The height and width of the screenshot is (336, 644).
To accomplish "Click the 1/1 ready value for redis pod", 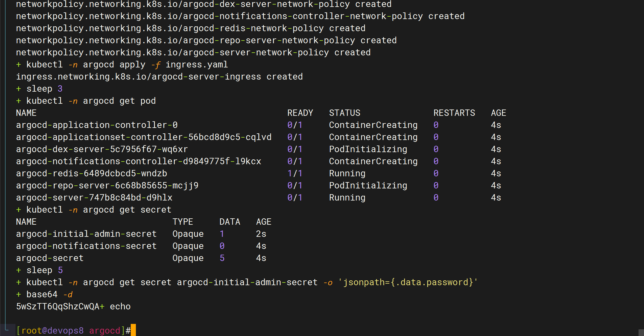I will 295,173.
